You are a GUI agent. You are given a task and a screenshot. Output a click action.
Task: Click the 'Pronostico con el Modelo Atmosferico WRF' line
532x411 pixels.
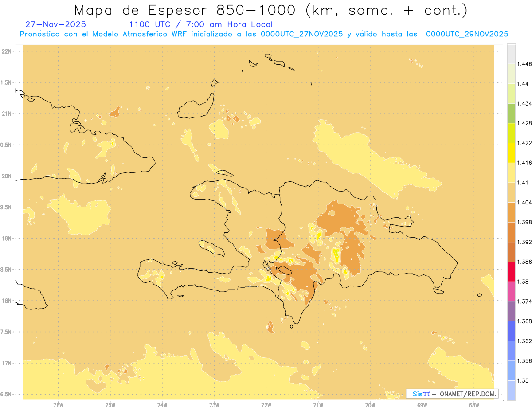(264, 34)
